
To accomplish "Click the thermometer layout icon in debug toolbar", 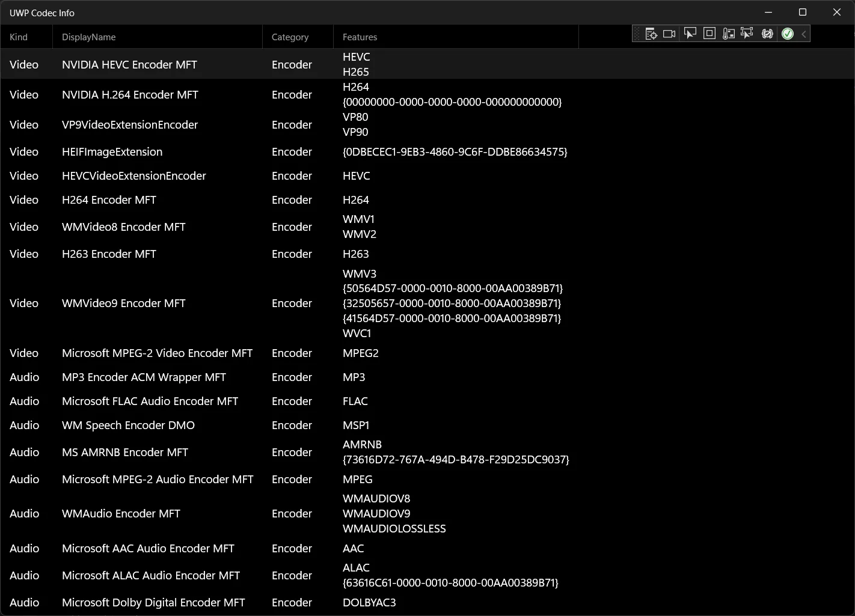I will (x=729, y=34).
